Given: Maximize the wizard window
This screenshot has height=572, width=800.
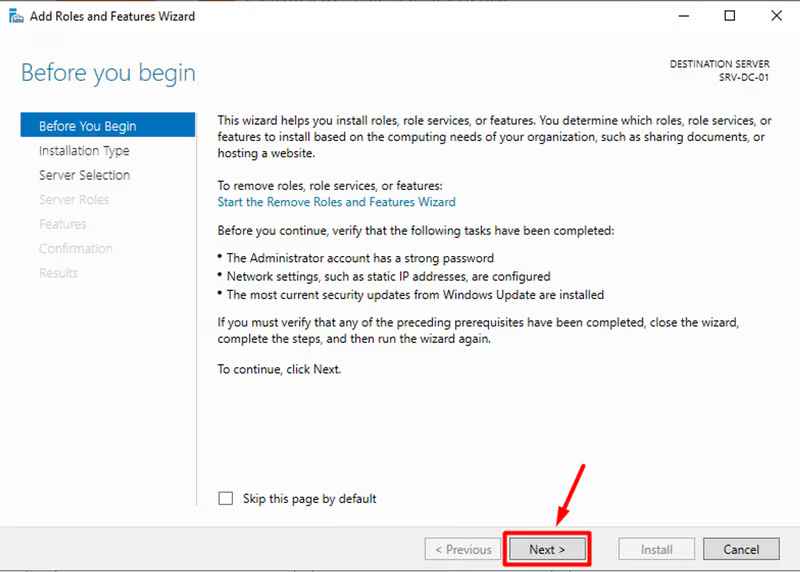Looking at the screenshot, I should click(730, 16).
